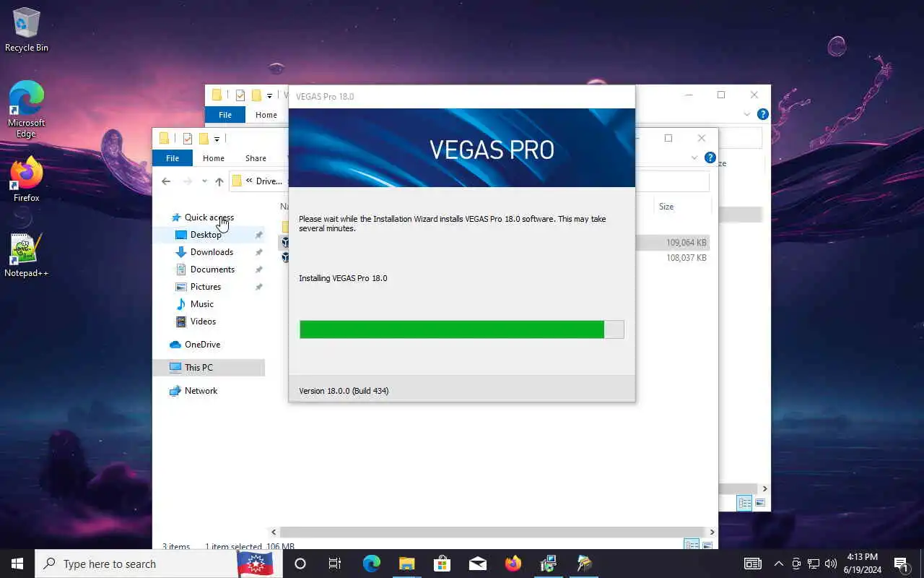Switch to Details view in front Explorer

692,545
